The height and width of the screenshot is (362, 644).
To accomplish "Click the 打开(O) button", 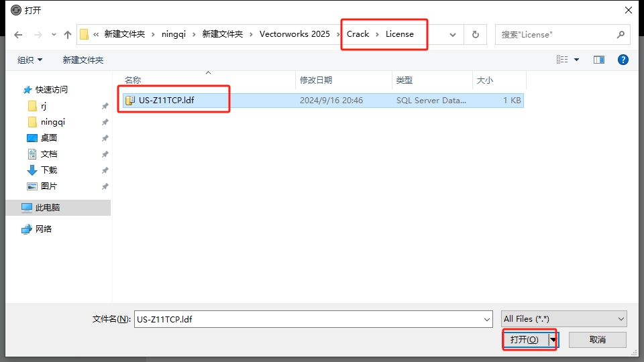I will point(525,339).
